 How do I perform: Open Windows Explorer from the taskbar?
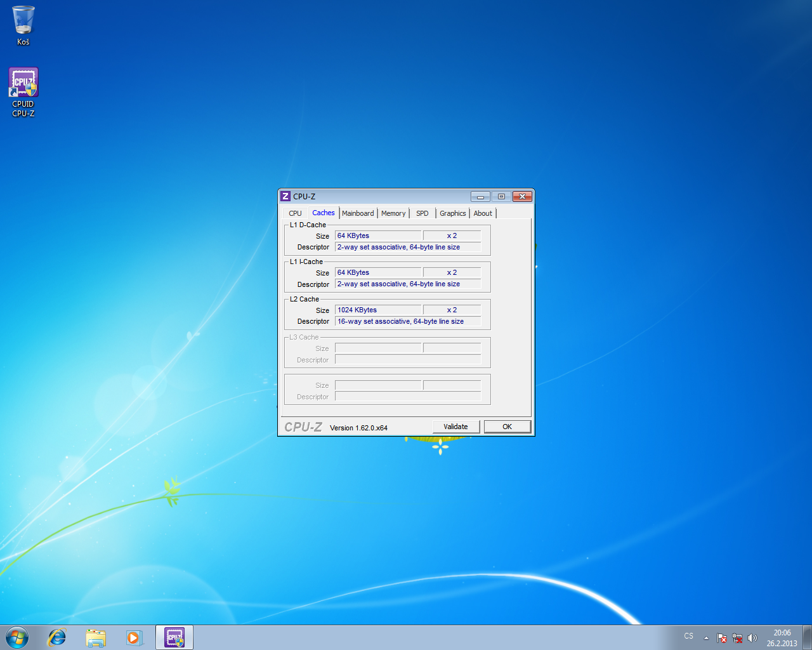pos(96,637)
